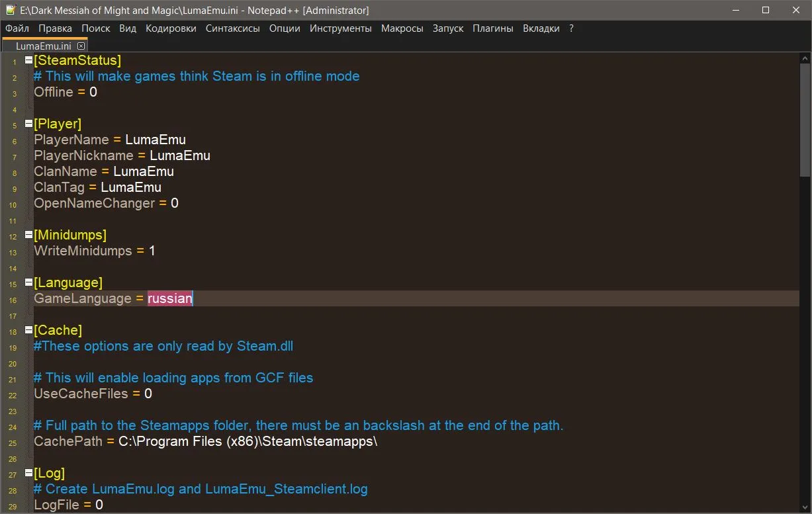
Task: Select the LumaEmu.ini document tab
Action: coord(44,46)
